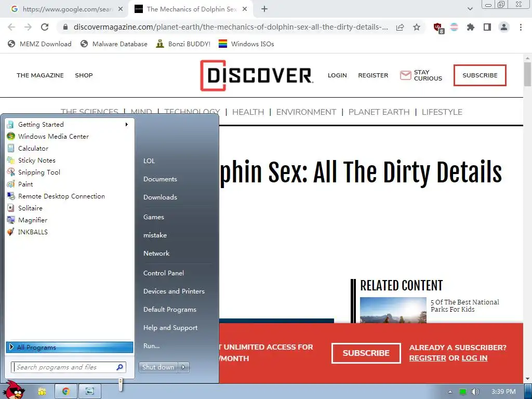Screen dimensions: 532x399
Task: Open Help and Support
Action: (x=170, y=328)
